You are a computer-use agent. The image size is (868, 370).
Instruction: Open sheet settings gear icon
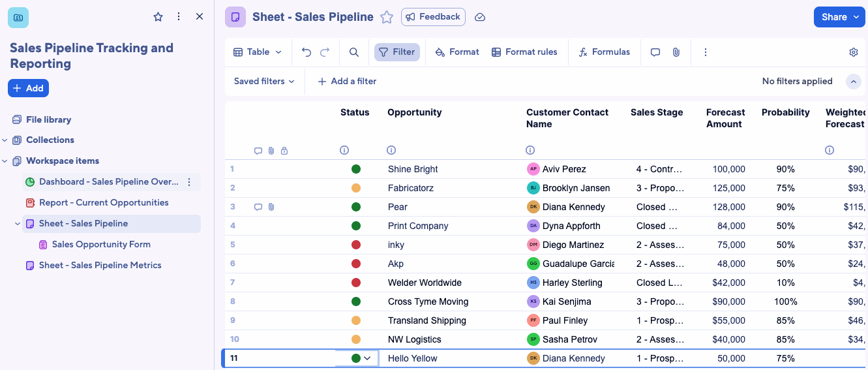(x=853, y=52)
